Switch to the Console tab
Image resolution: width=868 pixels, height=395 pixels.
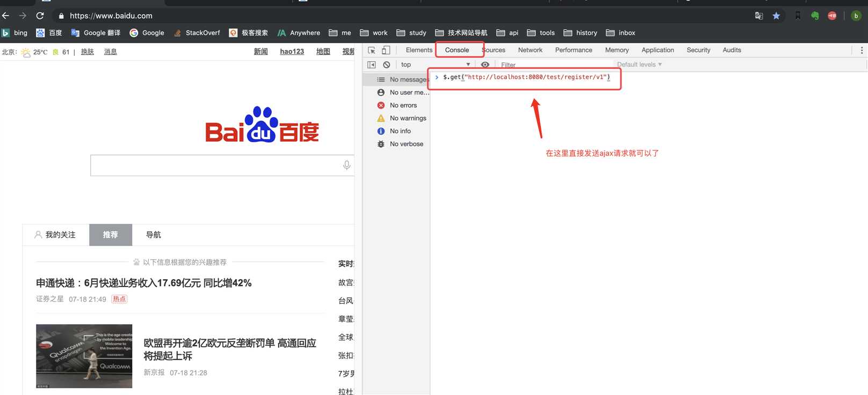(457, 50)
